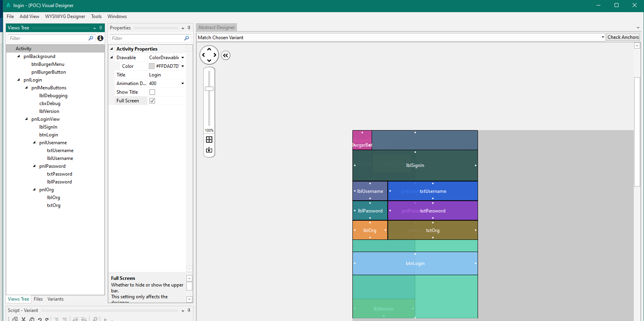The image size is (644, 321).
Task: Select the txtUsername view in designer canvas
Action: 433,191
